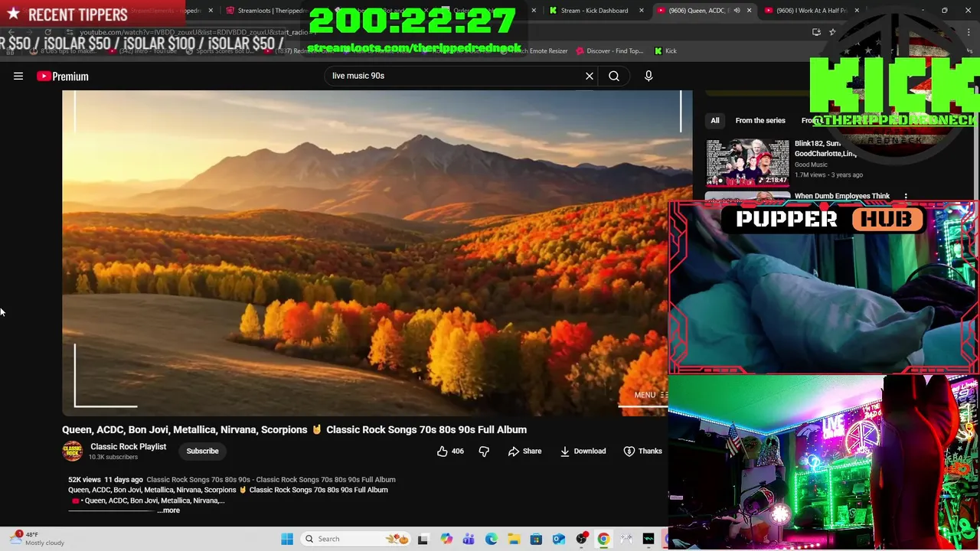Clear the search box with the X
The width and height of the screenshot is (980, 551).
[590, 76]
